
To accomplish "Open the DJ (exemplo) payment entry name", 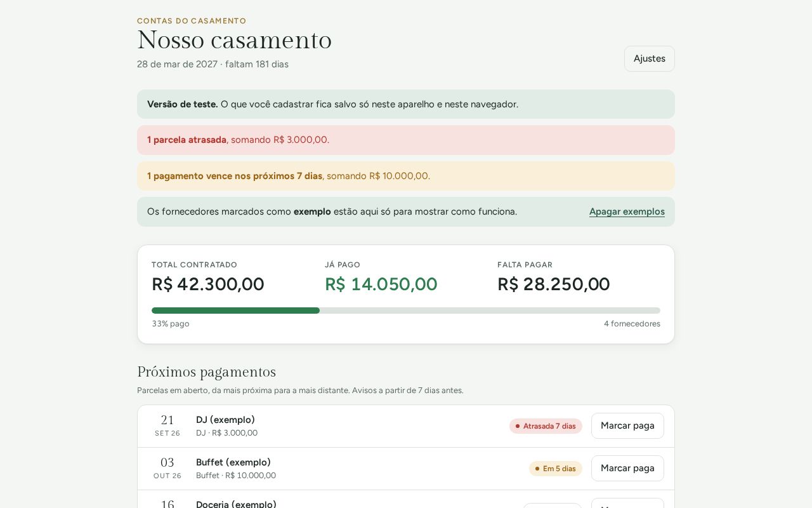I will [x=225, y=420].
